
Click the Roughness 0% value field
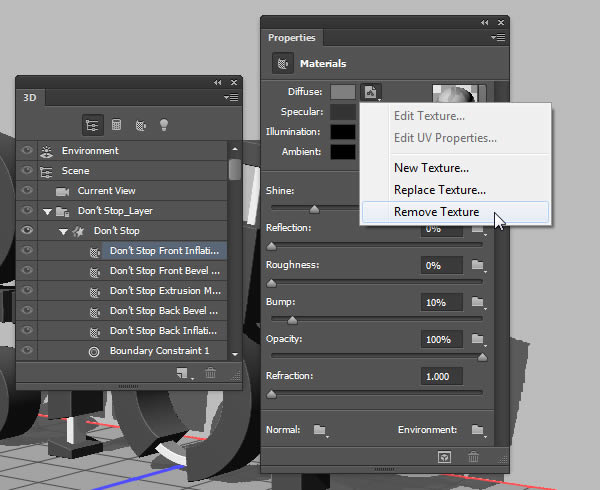tap(442, 265)
